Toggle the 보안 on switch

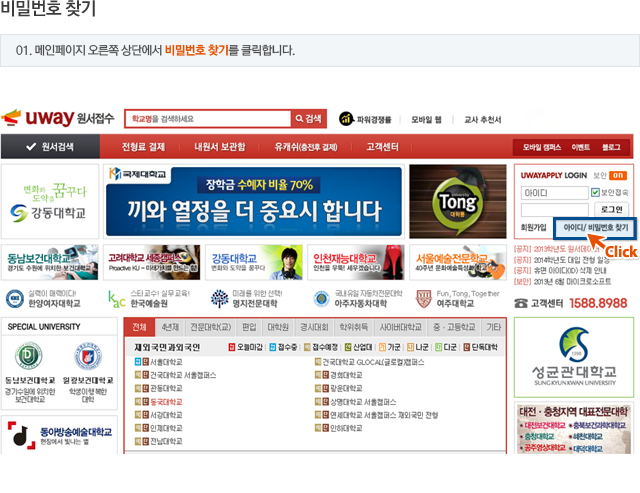point(618,175)
